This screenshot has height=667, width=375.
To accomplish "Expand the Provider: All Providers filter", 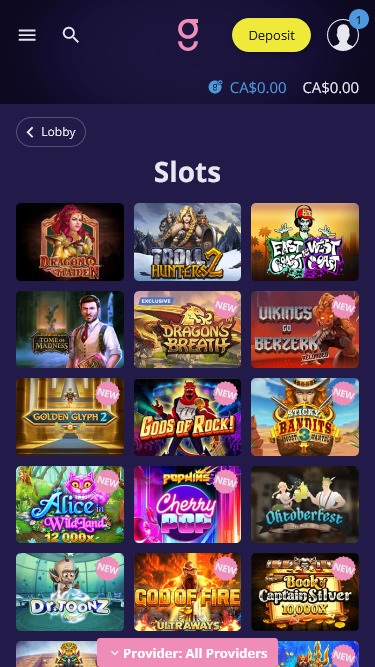I will [188, 653].
